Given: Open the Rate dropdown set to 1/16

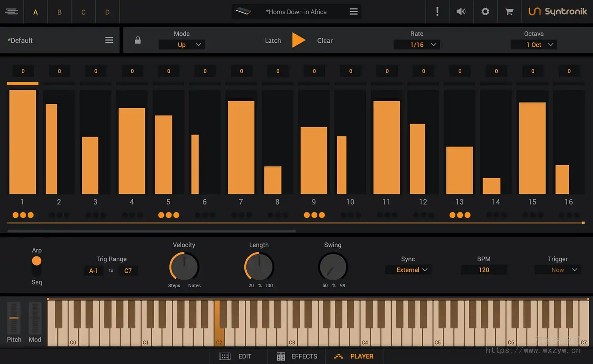Looking at the screenshot, I should click(417, 44).
